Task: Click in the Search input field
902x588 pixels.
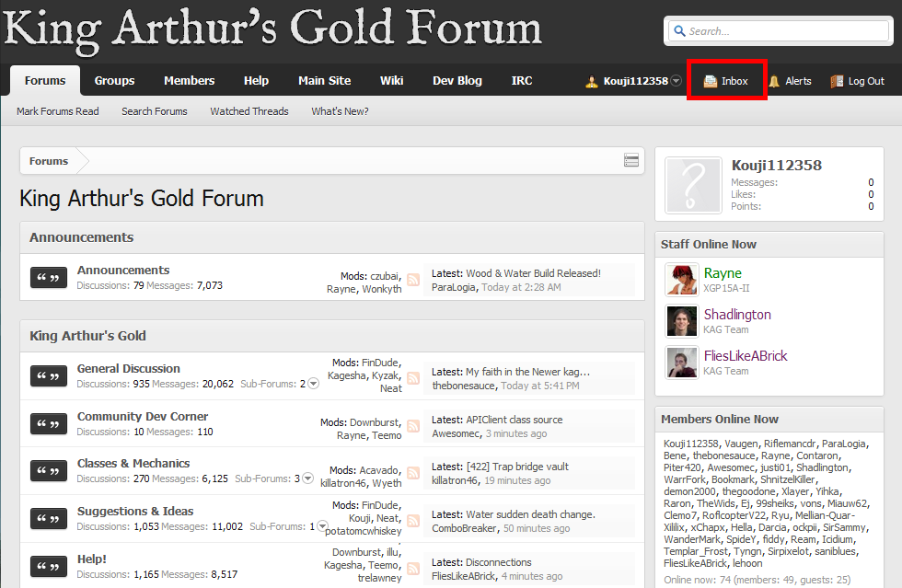Action: (777, 31)
